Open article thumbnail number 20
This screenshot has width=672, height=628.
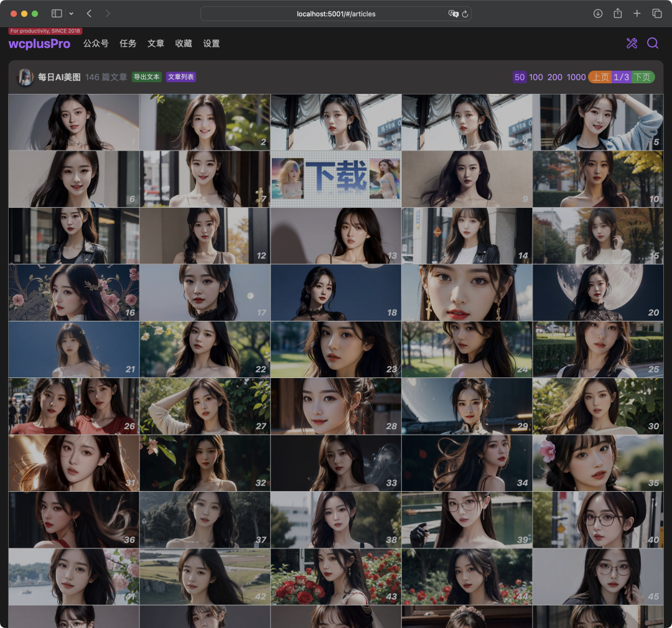[598, 293]
